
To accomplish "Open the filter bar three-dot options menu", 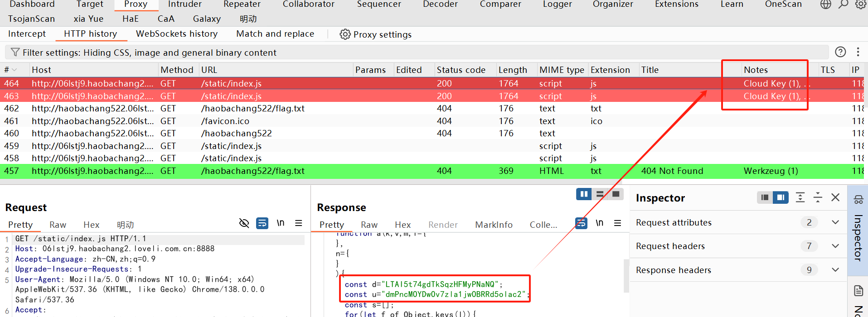I will (x=858, y=52).
